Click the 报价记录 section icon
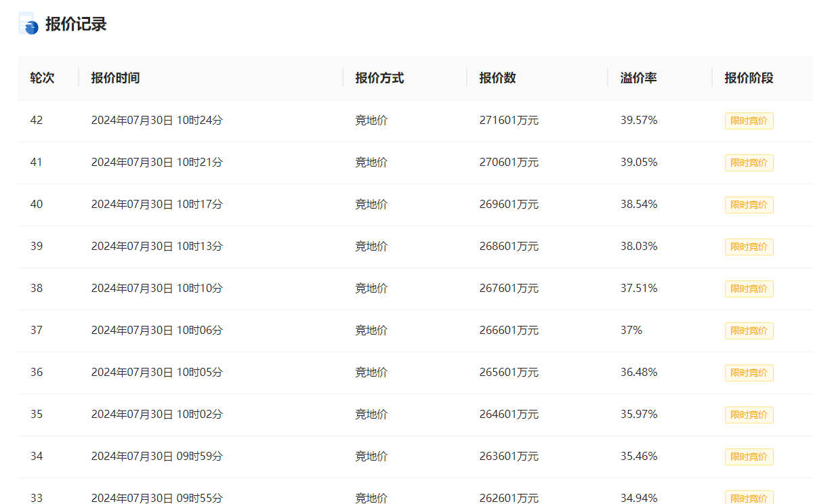This screenshot has height=504, width=813. [x=28, y=24]
